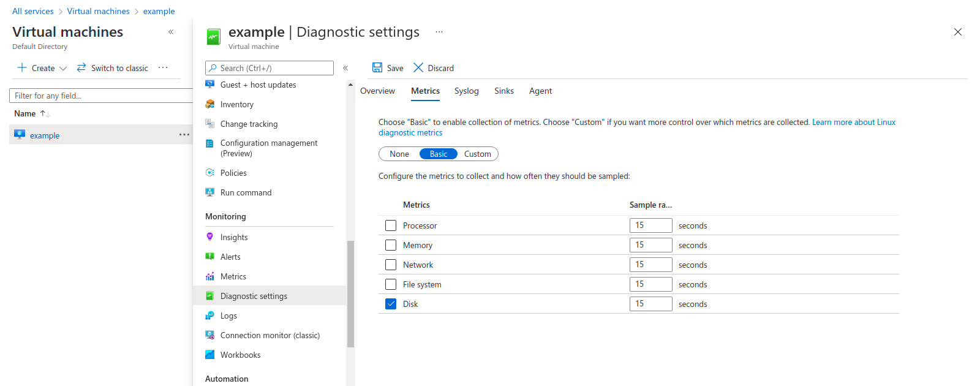This screenshot has height=386, width=980.
Task: Edit the Processor sample rate field
Action: [x=650, y=225]
